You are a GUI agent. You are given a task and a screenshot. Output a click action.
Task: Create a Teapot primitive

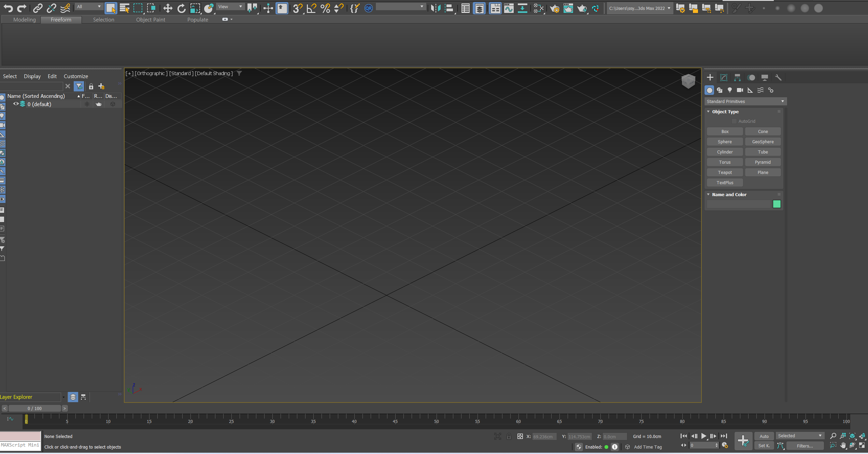(x=725, y=172)
